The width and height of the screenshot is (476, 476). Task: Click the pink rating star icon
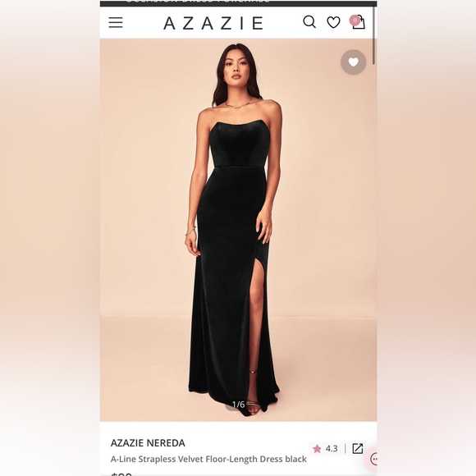click(x=317, y=448)
